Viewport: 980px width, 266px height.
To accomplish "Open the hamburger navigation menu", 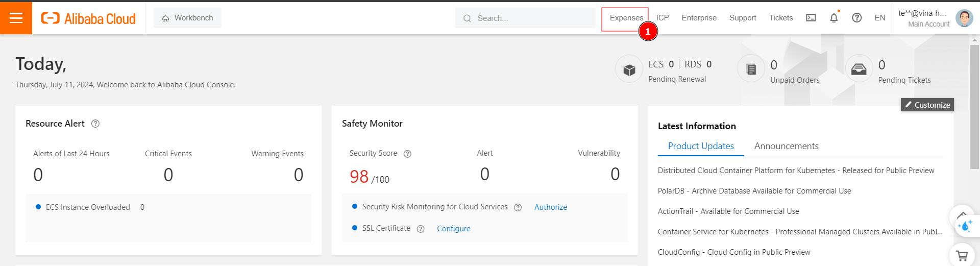I will [16, 18].
